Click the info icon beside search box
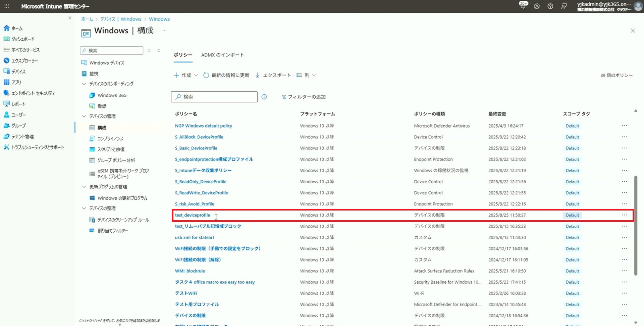 tap(264, 97)
